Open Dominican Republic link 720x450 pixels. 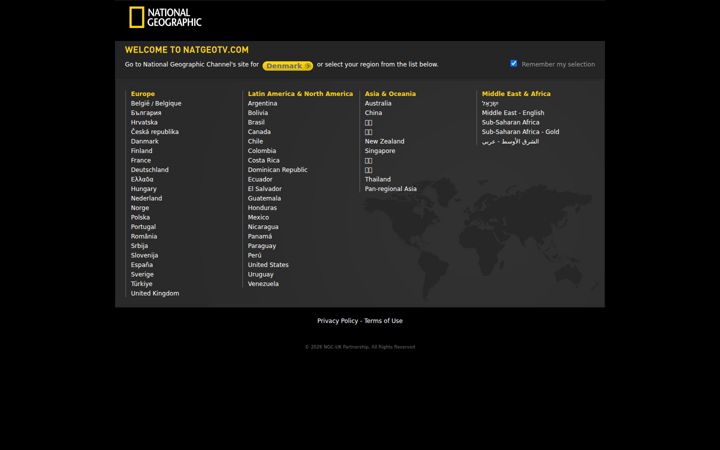[278, 170]
